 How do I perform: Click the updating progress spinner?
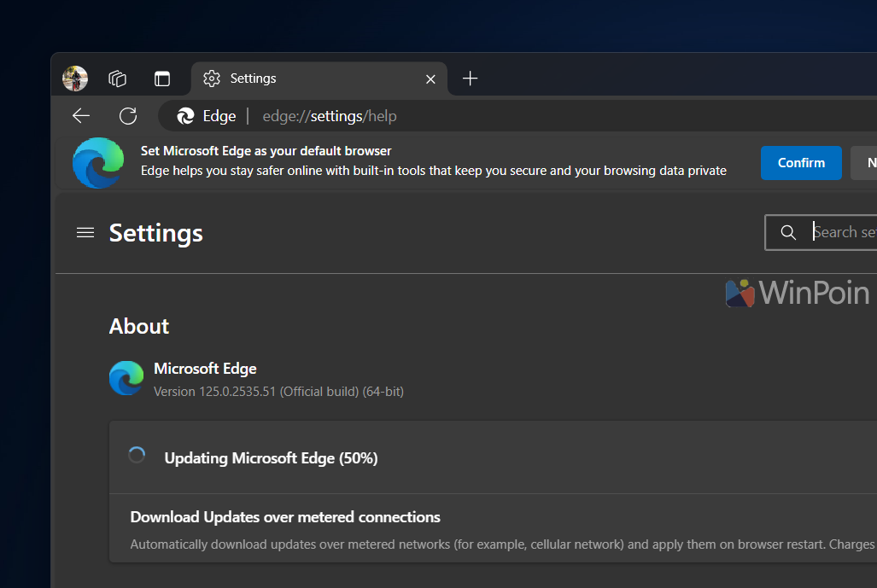tap(137, 456)
